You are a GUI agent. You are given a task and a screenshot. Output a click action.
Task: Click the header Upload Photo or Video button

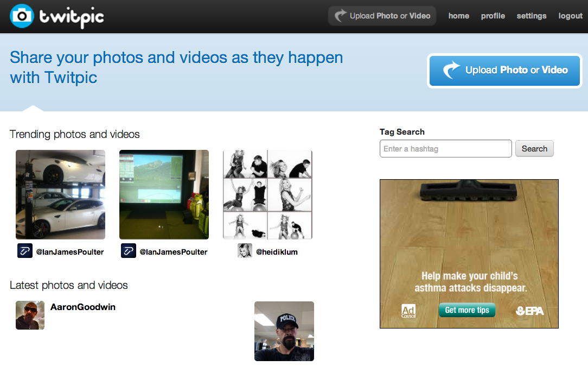(382, 16)
